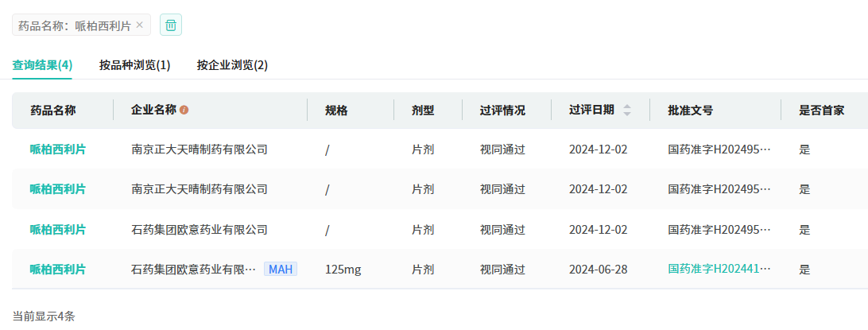Viewport: 868px width, 330px height.
Task: Click the descending sort arrow on 过评日期
Action: [x=627, y=115]
